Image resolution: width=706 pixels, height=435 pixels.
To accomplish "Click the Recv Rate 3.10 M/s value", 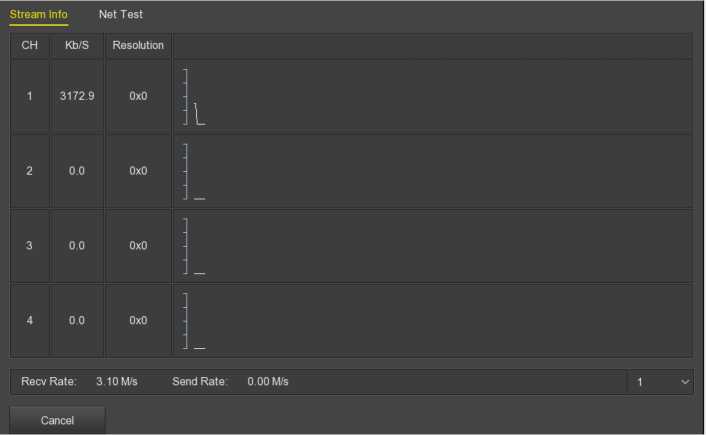I will point(116,382).
